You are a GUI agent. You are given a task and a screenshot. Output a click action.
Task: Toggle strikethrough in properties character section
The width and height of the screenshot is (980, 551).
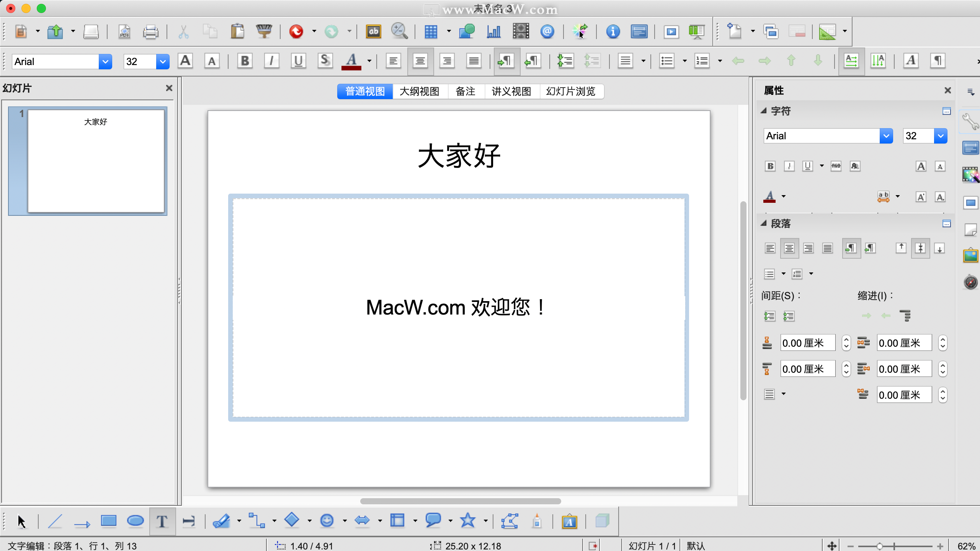(x=836, y=166)
